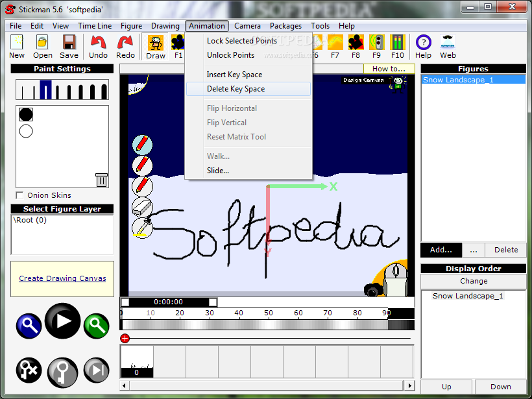
Task: Click the F9 traffic light toolbar icon
Action: click(376, 46)
